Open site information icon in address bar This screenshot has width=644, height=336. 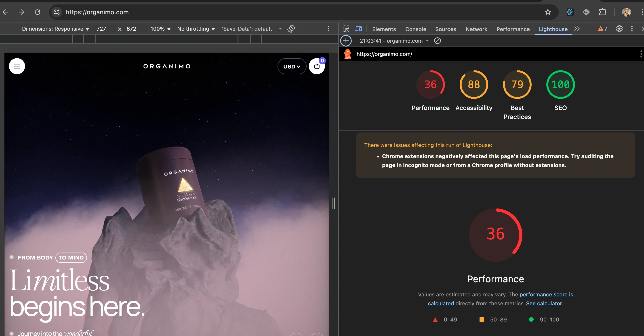pyautogui.click(x=57, y=12)
